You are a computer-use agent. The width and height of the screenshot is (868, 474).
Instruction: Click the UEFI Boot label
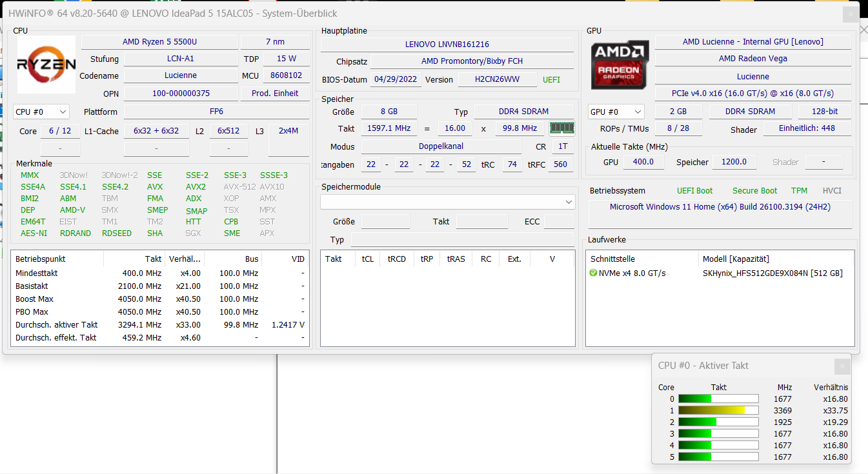[x=694, y=191]
